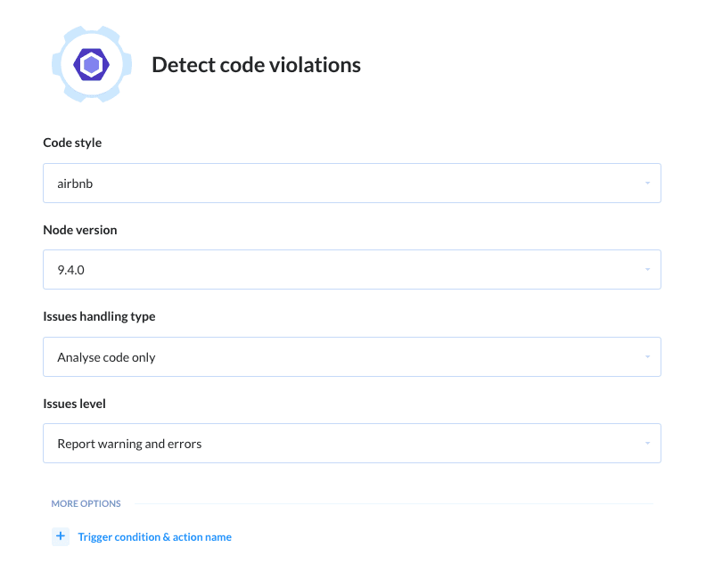Click the empty middle of the Code style box
706x588 pixels.
coord(357,184)
